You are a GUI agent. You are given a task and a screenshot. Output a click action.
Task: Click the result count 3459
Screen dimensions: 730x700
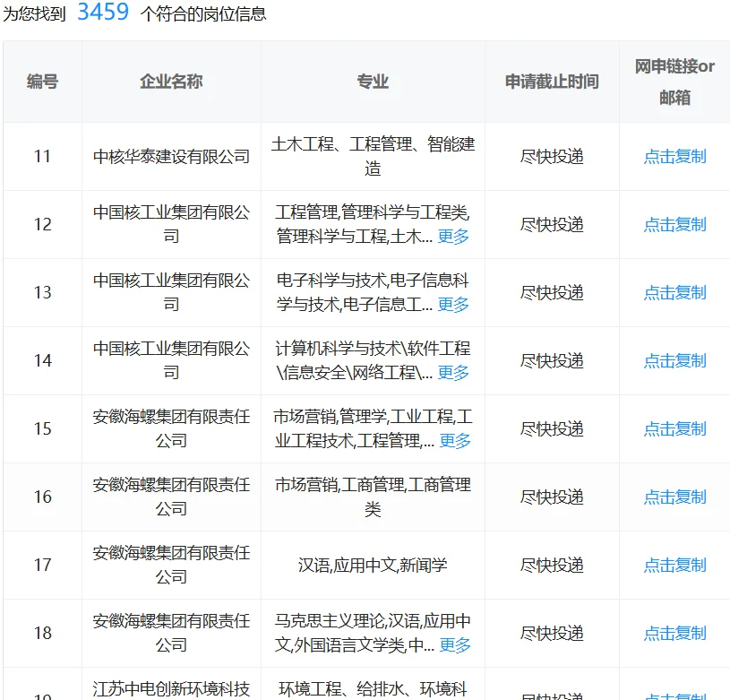(x=103, y=12)
